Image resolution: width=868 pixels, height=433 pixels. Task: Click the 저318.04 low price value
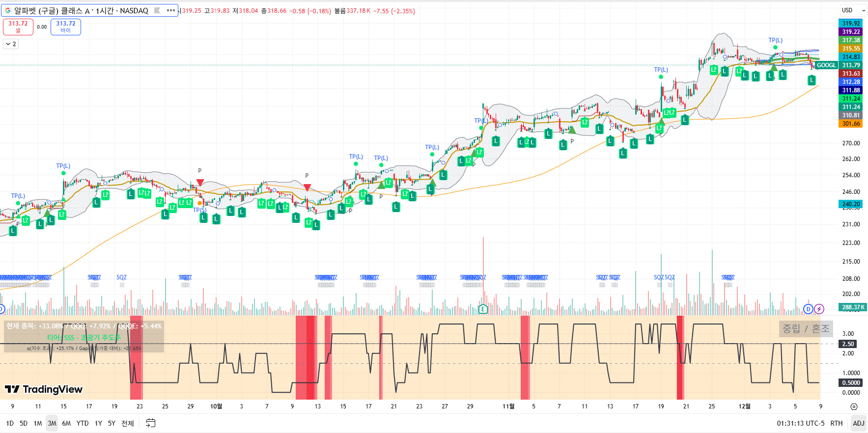point(245,11)
